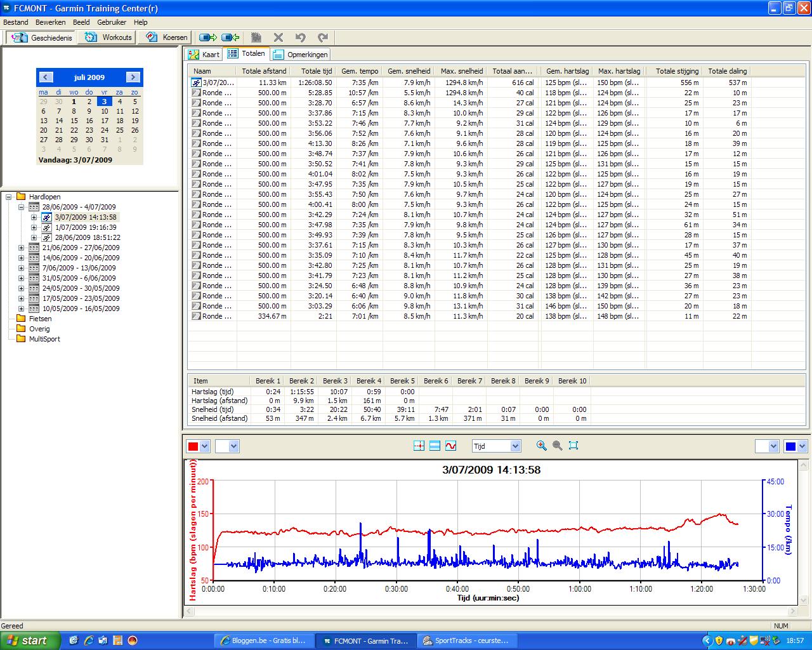Click the Receive from Device toolbar icon
The image size is (812, 650).
coord(230,37)
